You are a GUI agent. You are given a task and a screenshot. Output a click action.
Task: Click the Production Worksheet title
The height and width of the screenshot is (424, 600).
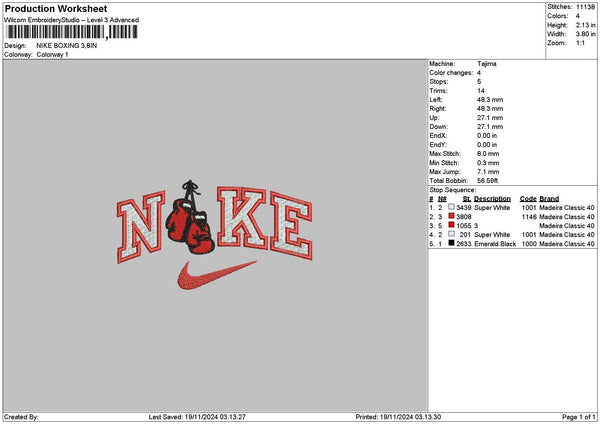(x=56, y=8)
